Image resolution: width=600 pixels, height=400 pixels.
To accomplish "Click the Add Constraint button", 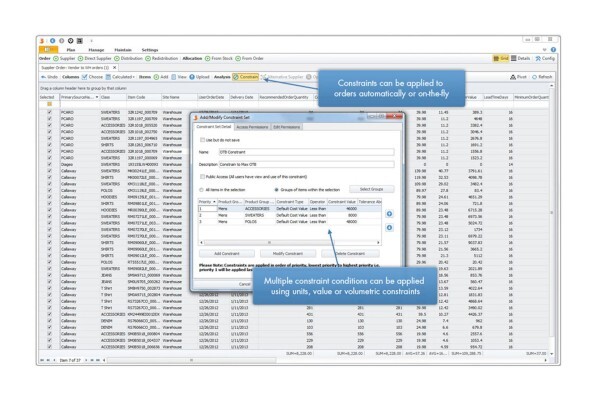I will pos(227,253).
